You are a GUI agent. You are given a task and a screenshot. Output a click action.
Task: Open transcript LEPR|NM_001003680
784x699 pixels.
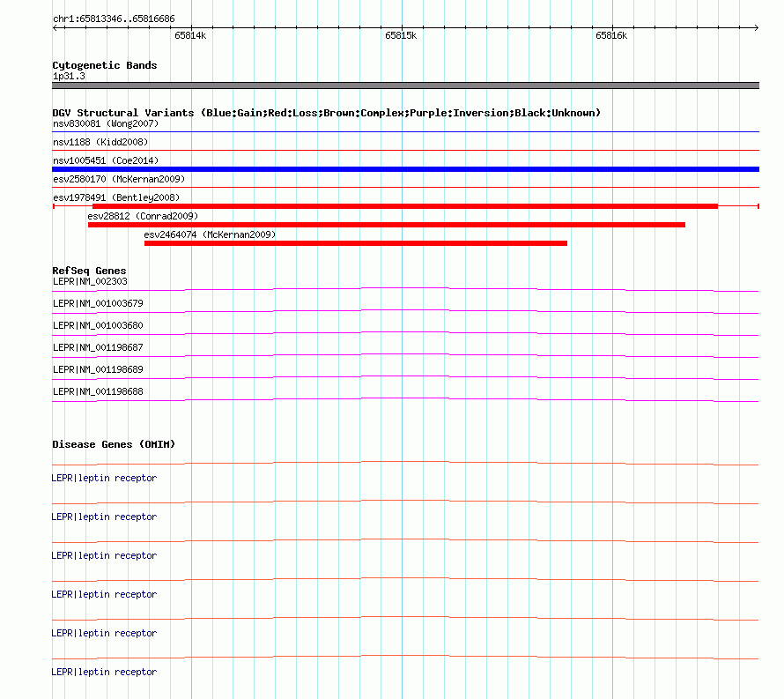pyautogui.click(x=98, y=326)
